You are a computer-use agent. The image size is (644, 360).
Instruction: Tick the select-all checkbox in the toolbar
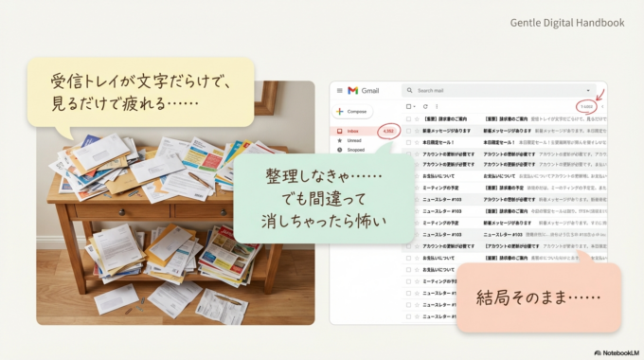click(409, 106)
